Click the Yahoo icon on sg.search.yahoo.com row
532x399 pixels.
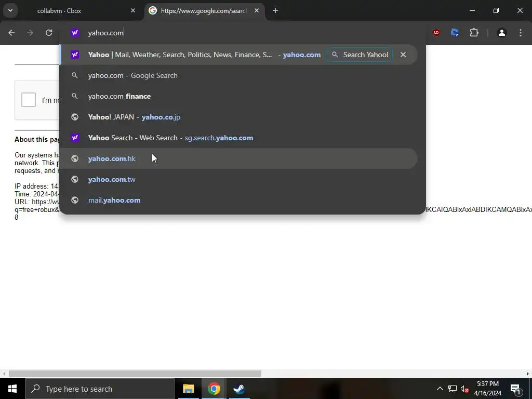pyautogui.click(x=75, y=138)
